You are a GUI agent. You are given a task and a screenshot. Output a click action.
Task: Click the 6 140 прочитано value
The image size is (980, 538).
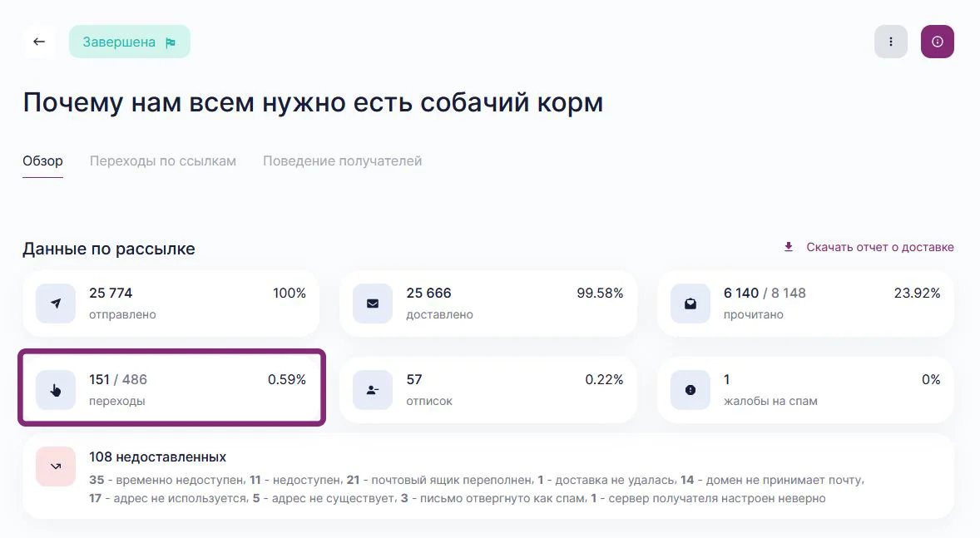pyautogui.click(x=741, y=293)
